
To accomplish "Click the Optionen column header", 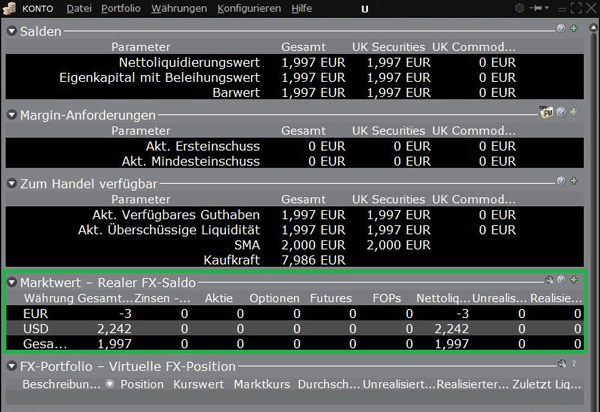I will tap(274, 298).
